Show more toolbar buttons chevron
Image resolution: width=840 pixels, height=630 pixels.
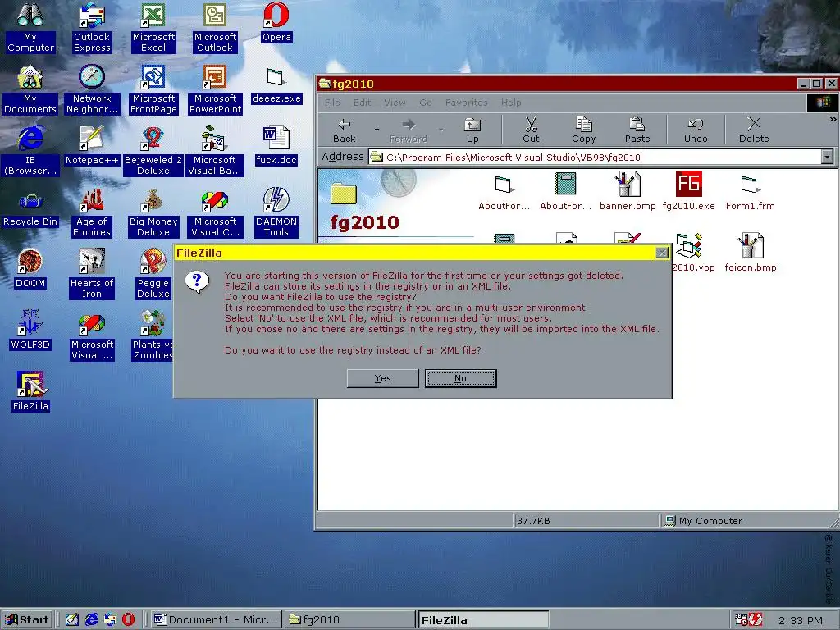coord(833,120)
